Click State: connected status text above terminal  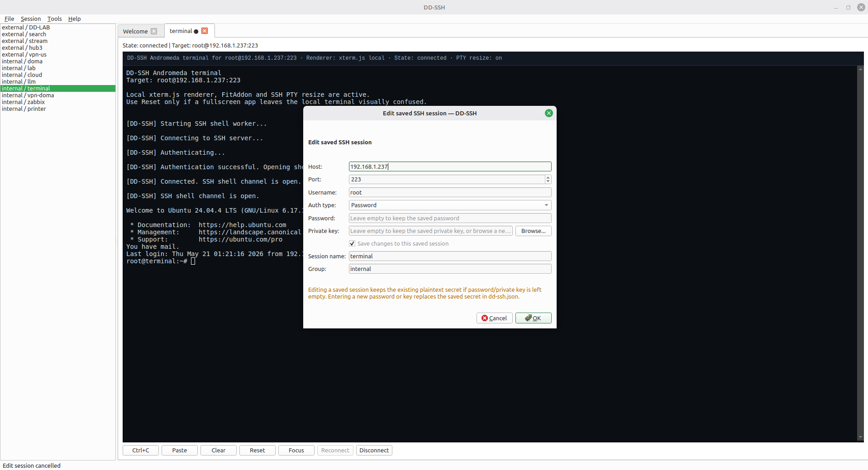145,46
